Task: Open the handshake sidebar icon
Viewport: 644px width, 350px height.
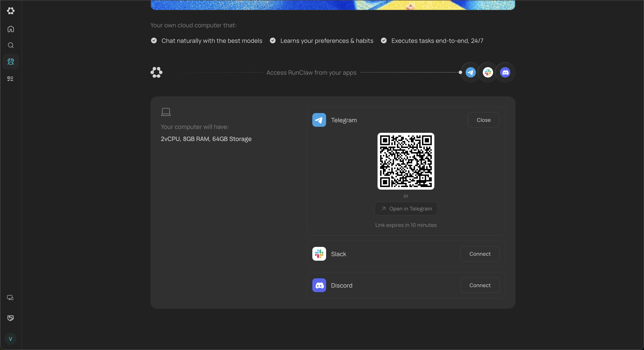Action: click(x=10, y=318)
